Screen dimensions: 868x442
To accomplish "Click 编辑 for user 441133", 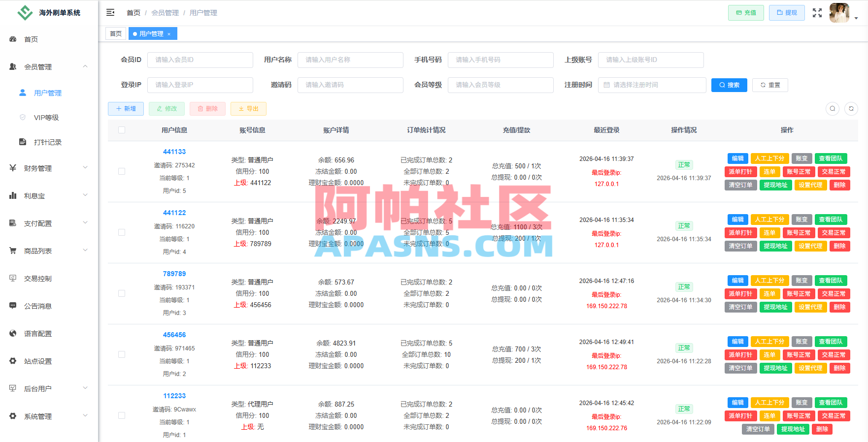I will click(x=737, y=158).
